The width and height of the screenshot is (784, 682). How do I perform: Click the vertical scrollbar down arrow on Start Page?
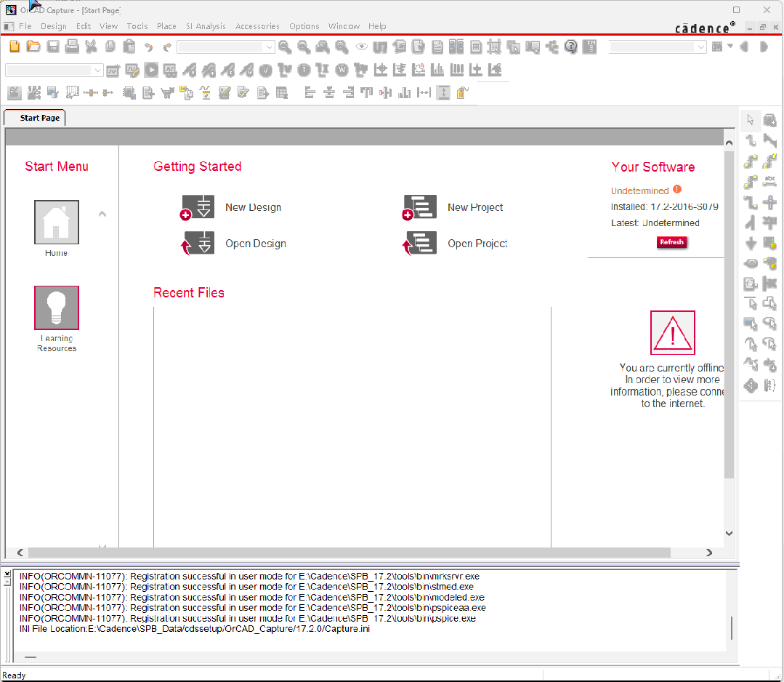[x=729, y=534]
